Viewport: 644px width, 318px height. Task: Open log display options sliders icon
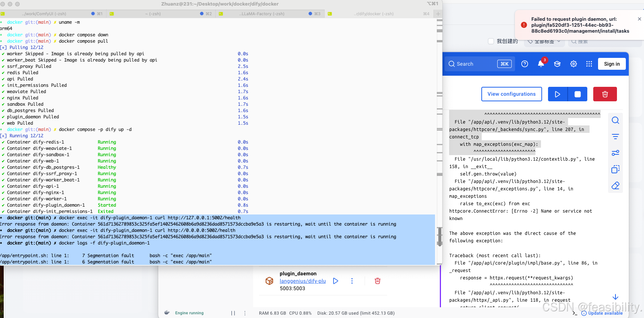coord(615,153)
